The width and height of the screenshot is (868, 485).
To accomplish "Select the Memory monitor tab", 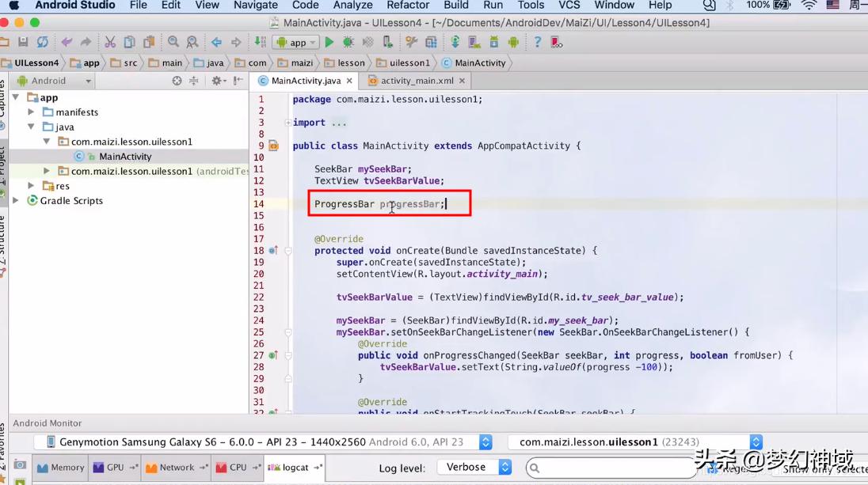I will [x=61, y=468].
